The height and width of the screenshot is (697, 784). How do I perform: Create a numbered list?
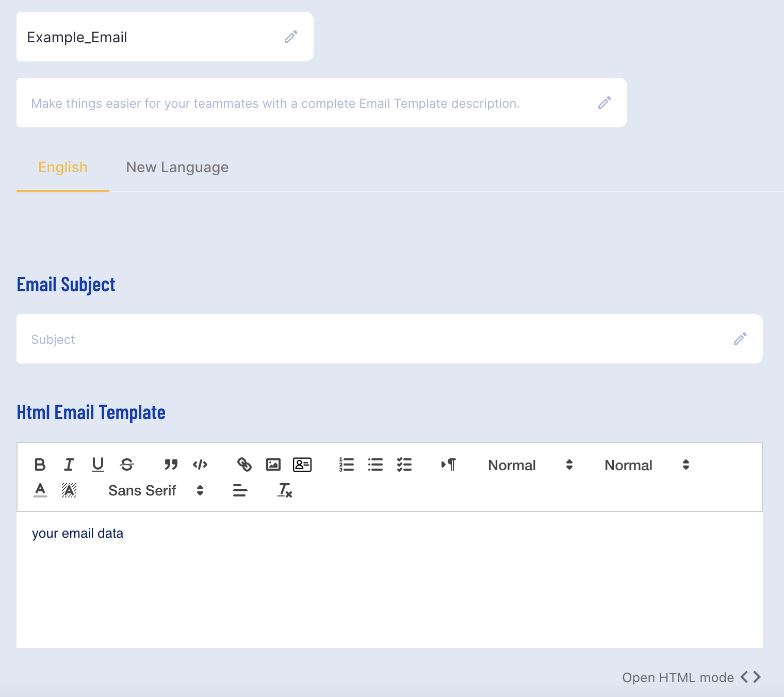click(346, 464)
